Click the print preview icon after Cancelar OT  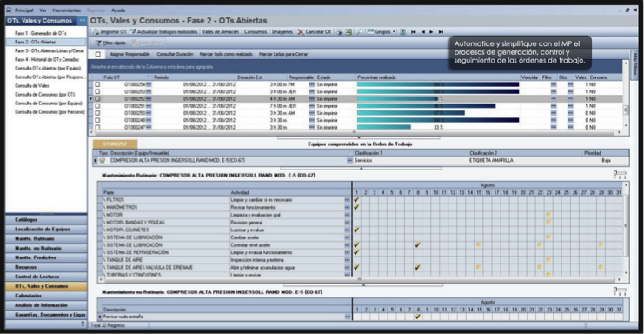pos(339,31)
